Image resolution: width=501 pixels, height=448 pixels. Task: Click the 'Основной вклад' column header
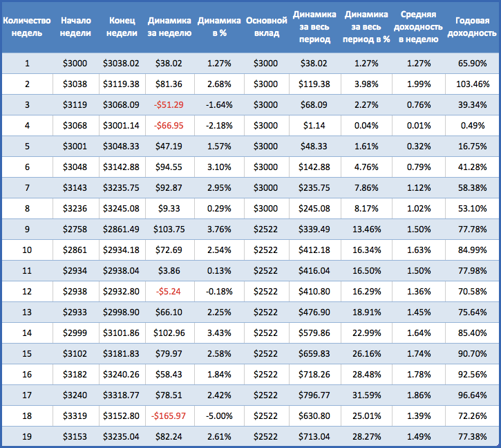[267, 26]
